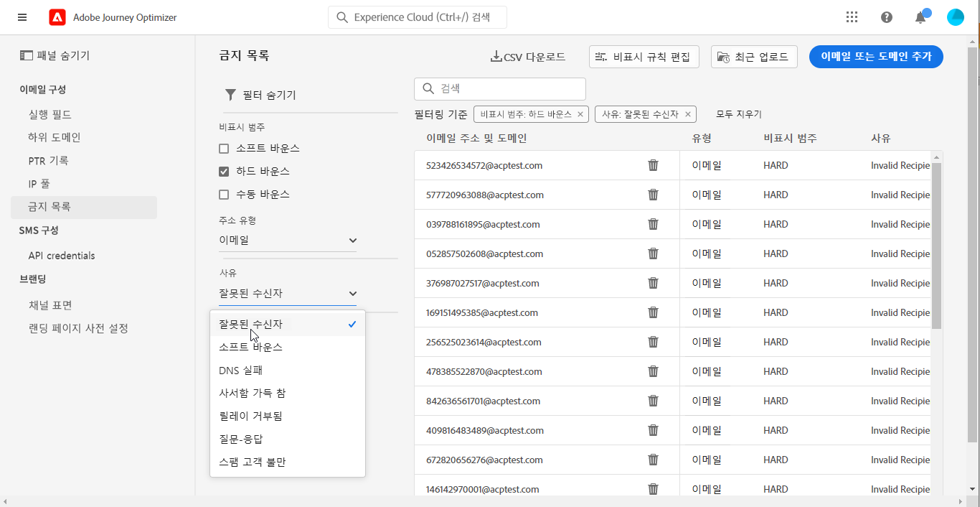Delete 376987027517@acptest.com with trash icon
This screenshot has height=507, width=980.
click(x=653, y=283)
